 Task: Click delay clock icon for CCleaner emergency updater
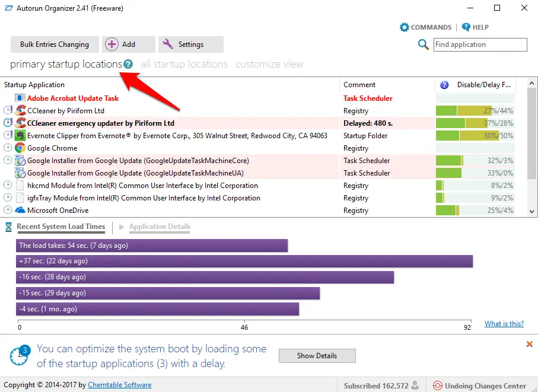tap(8, 122)
